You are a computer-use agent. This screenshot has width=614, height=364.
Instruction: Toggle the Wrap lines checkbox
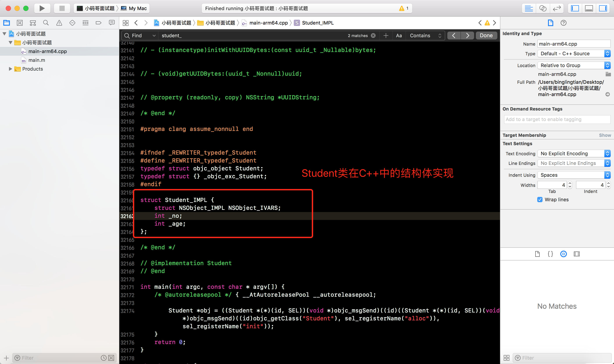click(x=540, y=199)
